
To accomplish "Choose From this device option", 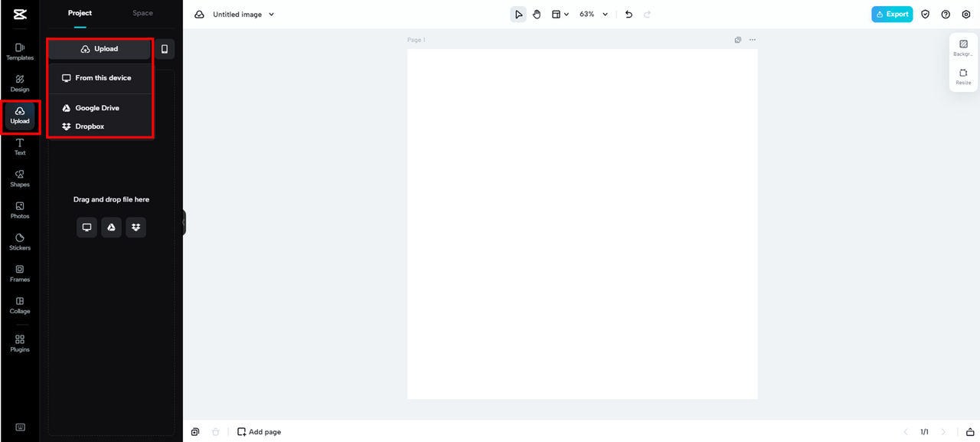I will pyautogui.click(x=100, y=78).
